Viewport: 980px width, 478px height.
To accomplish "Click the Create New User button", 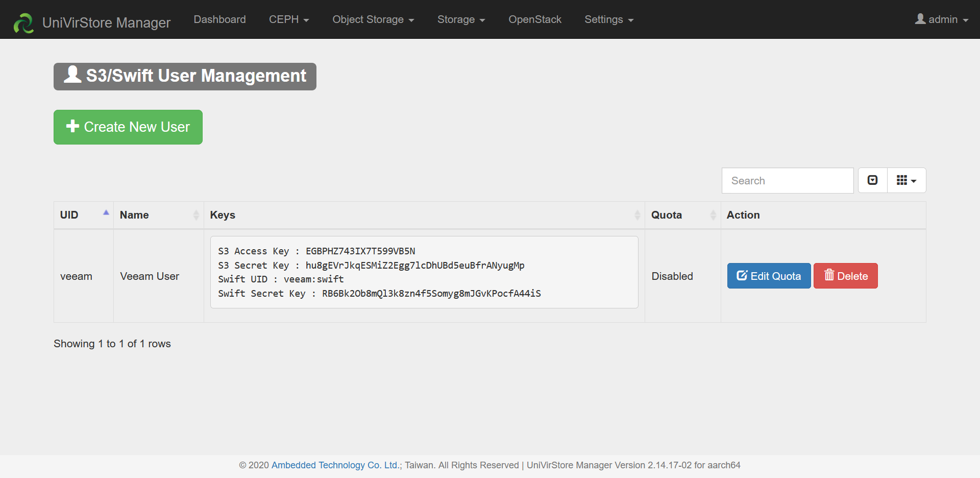I will coord(128,127).
